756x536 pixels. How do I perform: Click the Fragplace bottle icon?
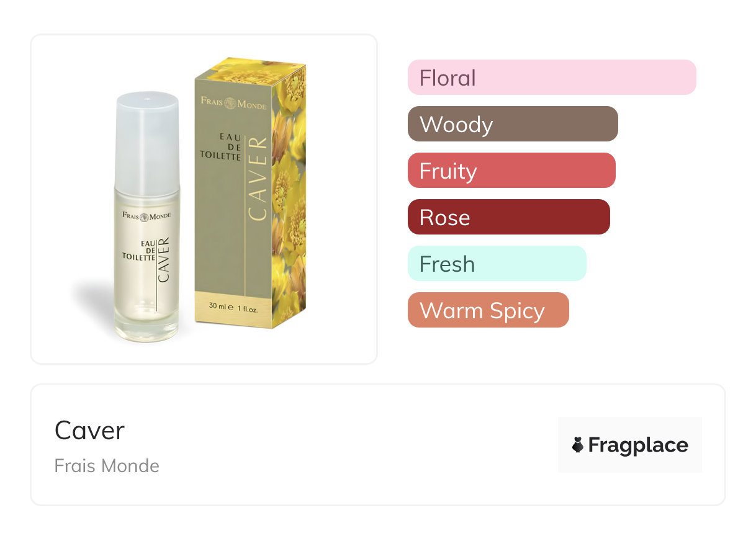coord(578,445)
